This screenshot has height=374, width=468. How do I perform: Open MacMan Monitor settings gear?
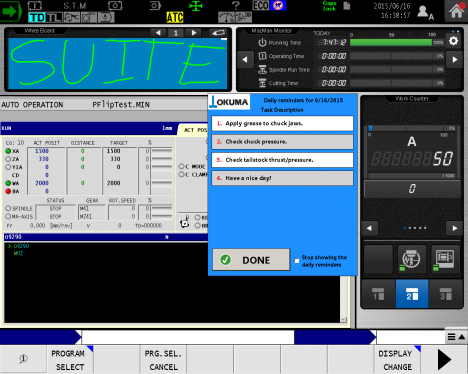453,41
